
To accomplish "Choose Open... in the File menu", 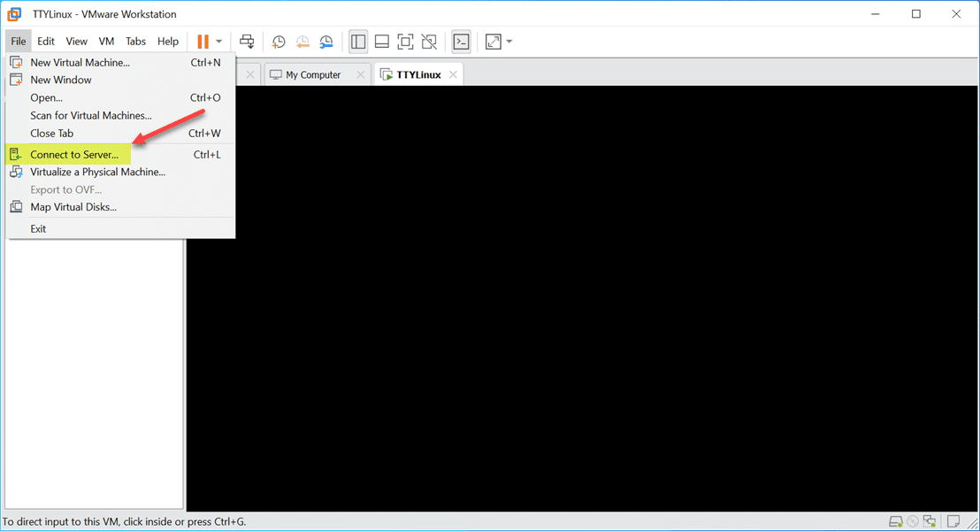I will [120, 97].
